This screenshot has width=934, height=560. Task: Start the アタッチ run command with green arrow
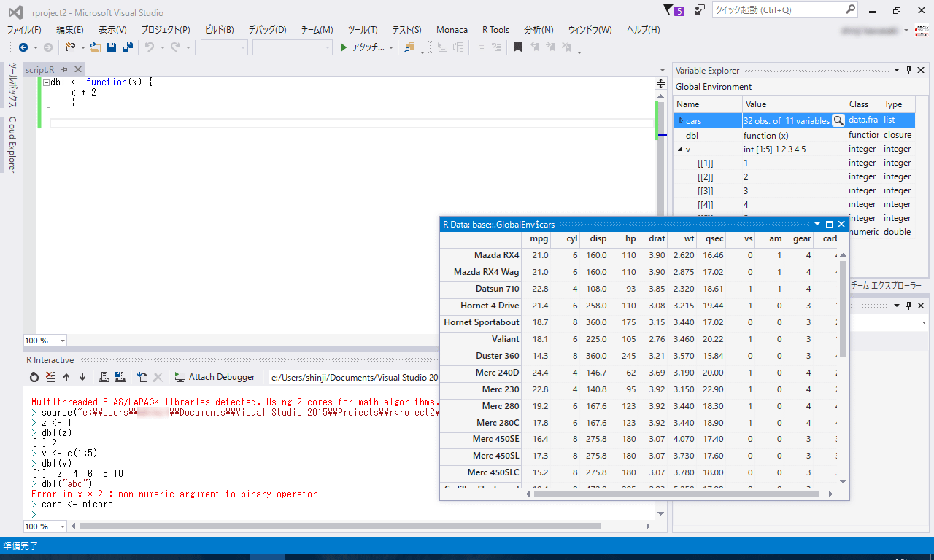pos(342,47)
